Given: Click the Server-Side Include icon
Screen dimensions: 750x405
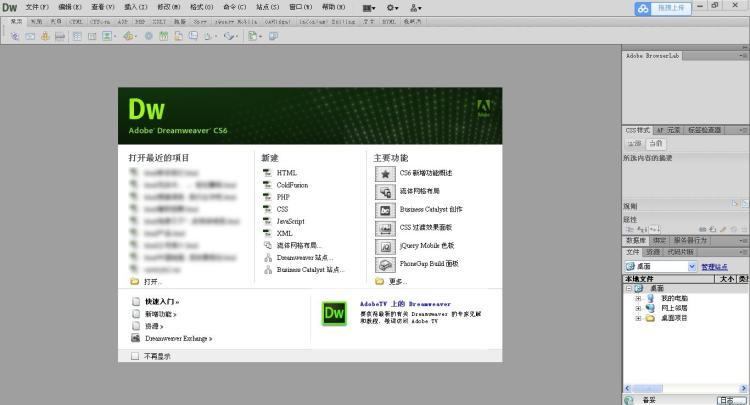Looking at the screenshot, I should 178,36.
